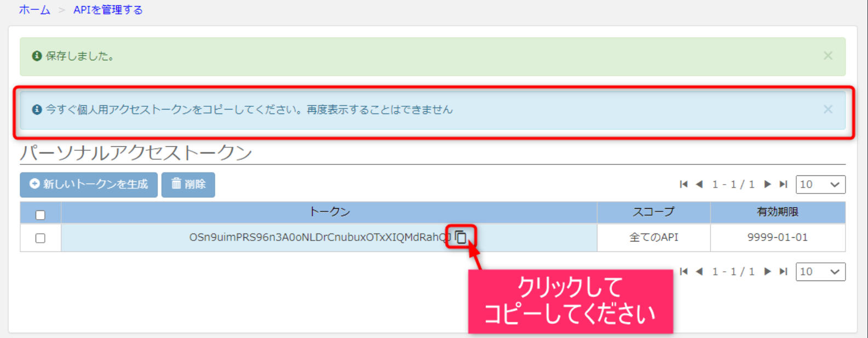Viewport: 868px width, 338px height.
Task: Go to next page in bottom pager
Action: pos(767,272)
